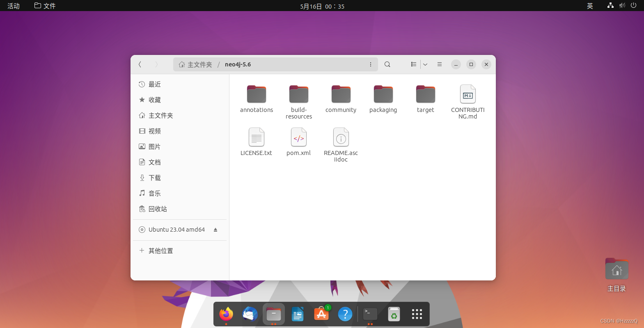Launch Thunderbird mail from the dock

(250, 314)
